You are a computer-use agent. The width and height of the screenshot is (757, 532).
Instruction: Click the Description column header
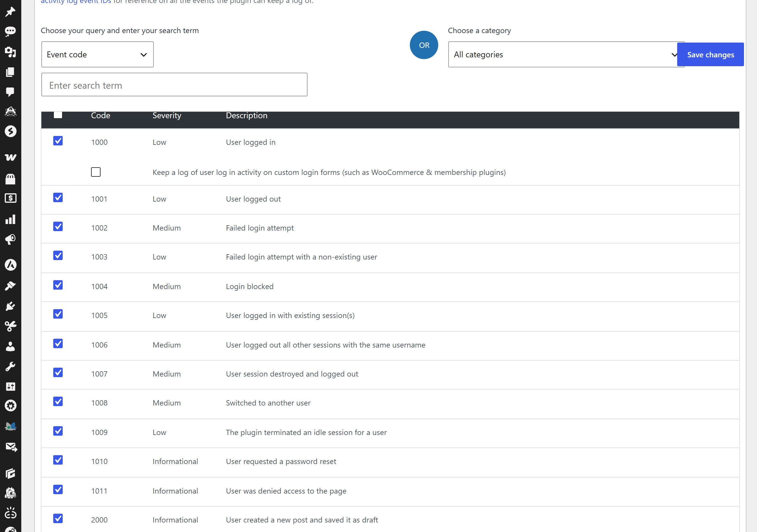pos(247,115)
